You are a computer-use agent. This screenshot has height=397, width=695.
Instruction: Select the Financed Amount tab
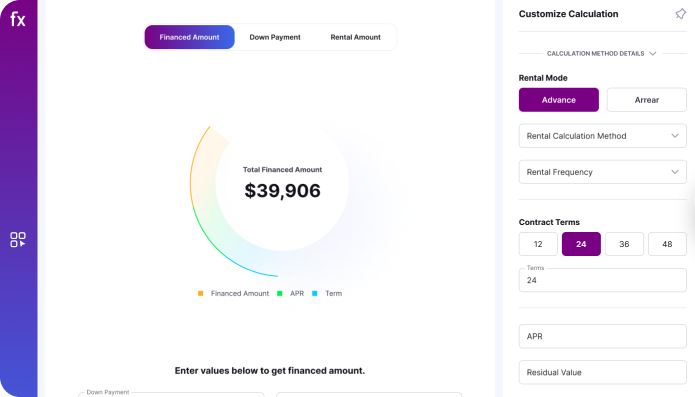pos(189,37)
